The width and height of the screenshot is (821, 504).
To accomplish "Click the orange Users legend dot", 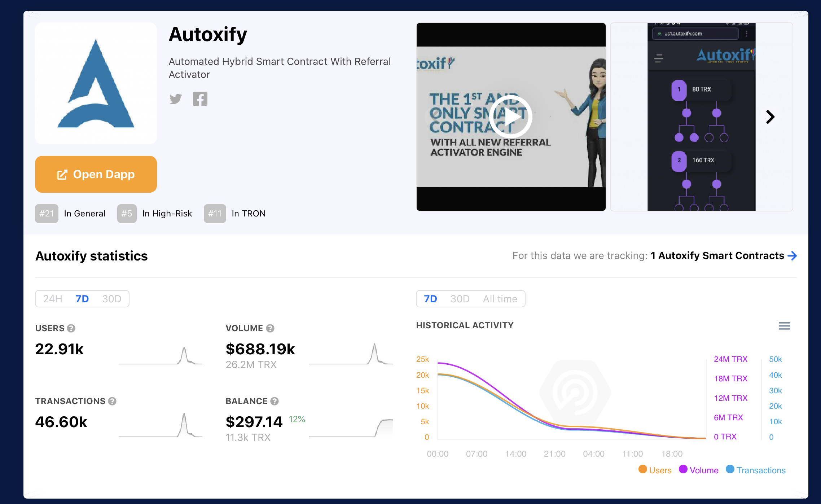I will 642,469.
